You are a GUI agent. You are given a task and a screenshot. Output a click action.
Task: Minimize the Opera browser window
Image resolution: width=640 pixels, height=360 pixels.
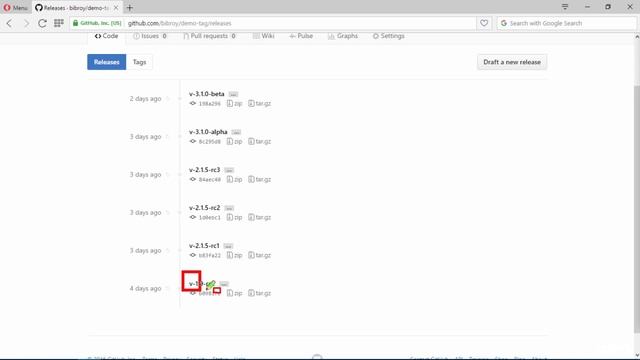click(587, 7)
